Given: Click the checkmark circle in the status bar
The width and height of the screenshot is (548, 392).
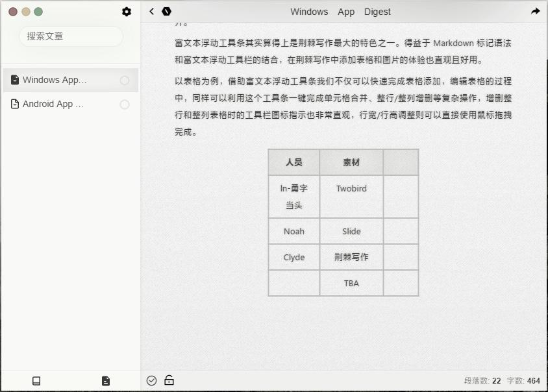Looking at the screenshot, I should pos(151,380).
